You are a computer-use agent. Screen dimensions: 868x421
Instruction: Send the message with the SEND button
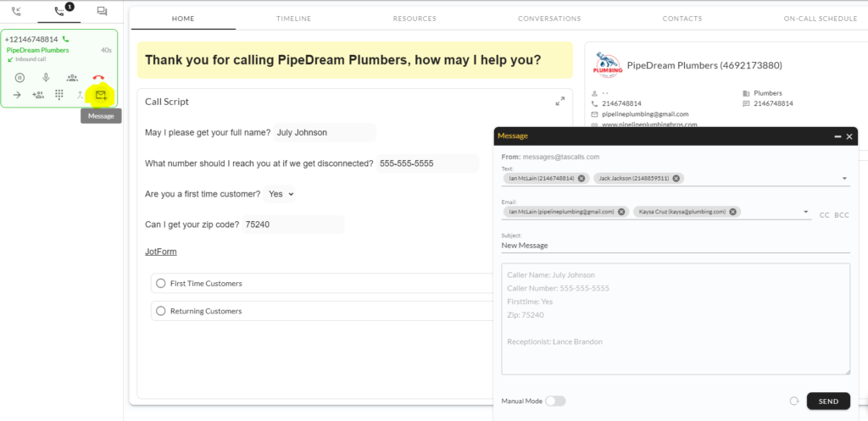828,401
